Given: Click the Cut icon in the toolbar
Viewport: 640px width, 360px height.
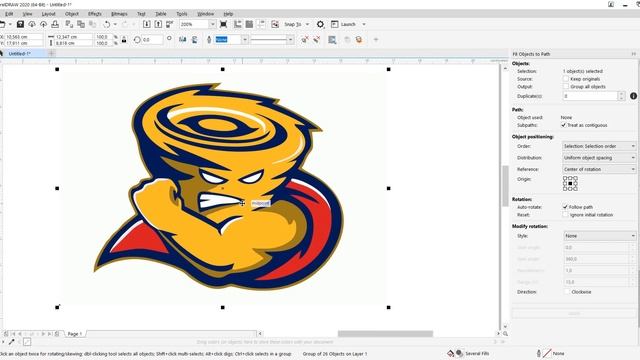Looking at the screenshot, I should pyautogui.click(x=69, y=24).
